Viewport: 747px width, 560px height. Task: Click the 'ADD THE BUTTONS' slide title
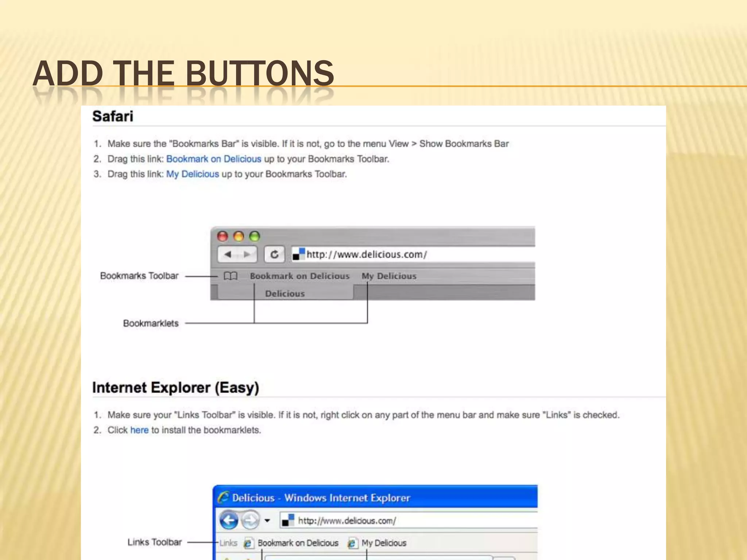point(183,73)
